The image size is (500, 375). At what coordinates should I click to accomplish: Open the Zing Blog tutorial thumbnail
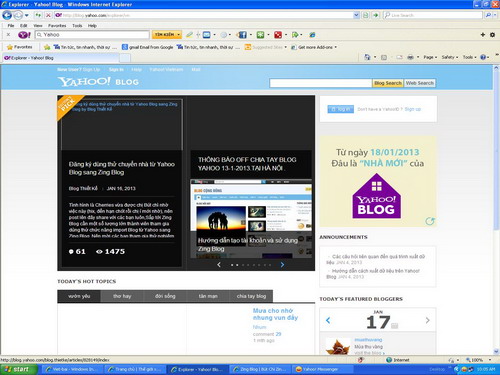251,219
